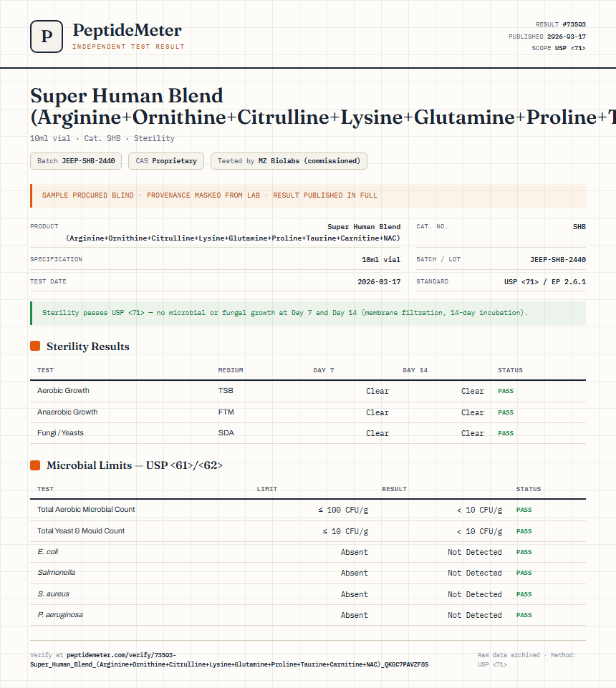Click the 'DAY 14' column header
This screenshot has height=688, width=616.
point(415,370)
